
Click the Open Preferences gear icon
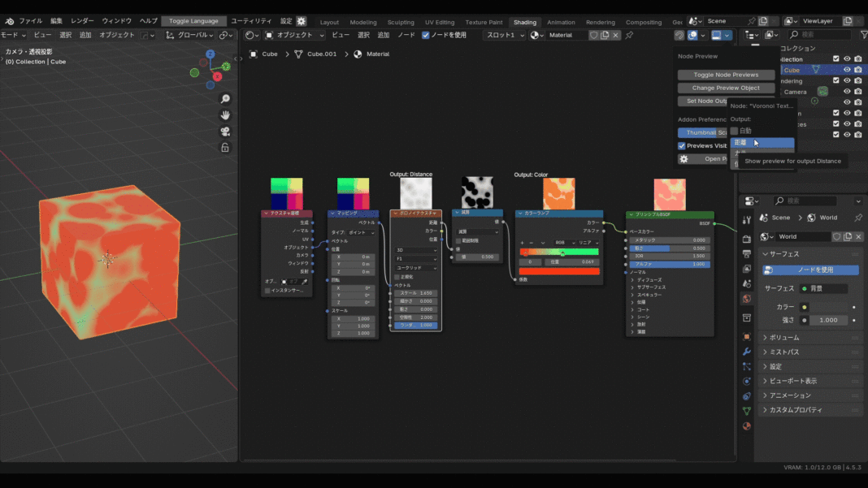684,158
